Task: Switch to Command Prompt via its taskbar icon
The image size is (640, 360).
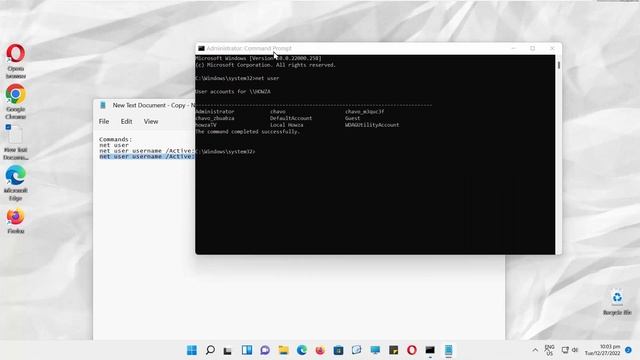Action: point(430,350)
